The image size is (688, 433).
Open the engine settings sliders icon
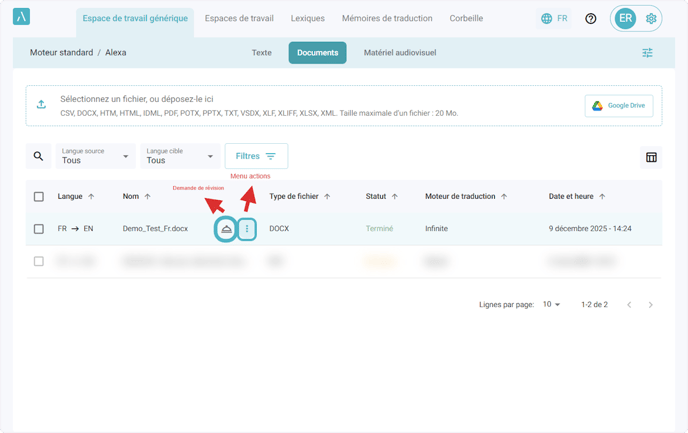[647, 53]
